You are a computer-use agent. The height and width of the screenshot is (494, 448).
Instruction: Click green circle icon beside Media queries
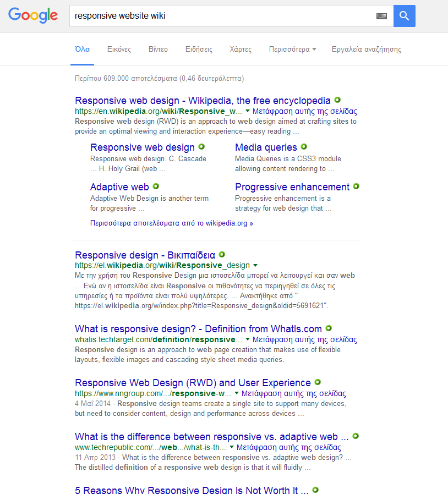tap(304, 146)
